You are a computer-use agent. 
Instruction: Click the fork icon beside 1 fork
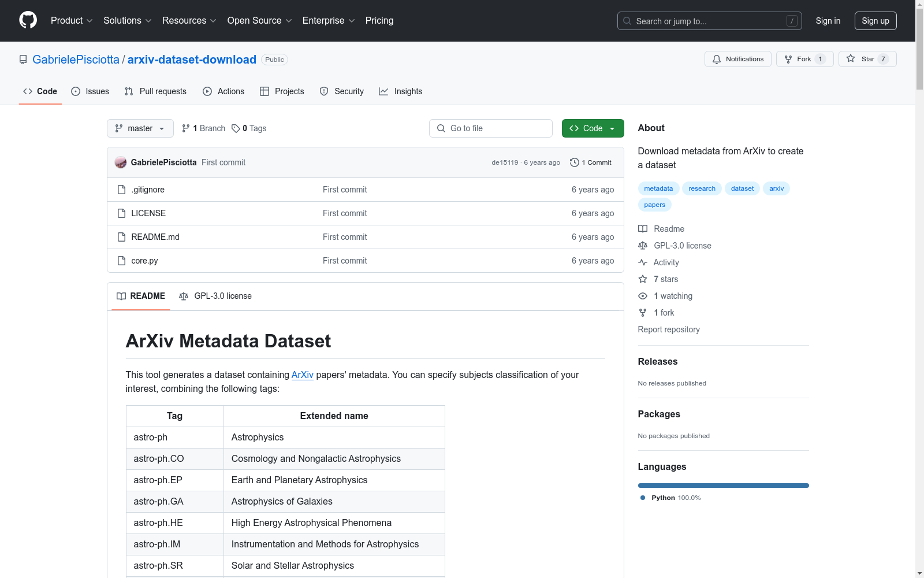coord(643,313)
